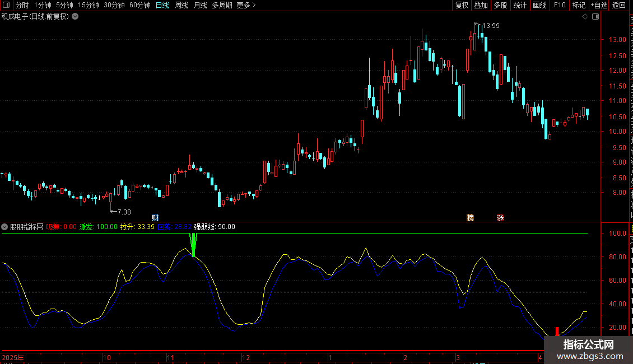633x364 pixels.
Task: Expand the 股朋指标网 indicator dropdown arrow
Action: pyautogui.click(x=5, y=227)
